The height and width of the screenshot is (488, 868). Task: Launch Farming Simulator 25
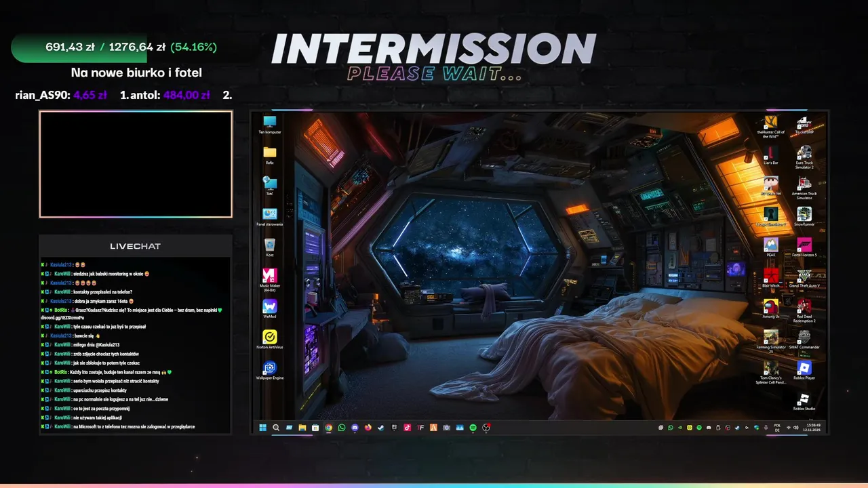(770, 341)
